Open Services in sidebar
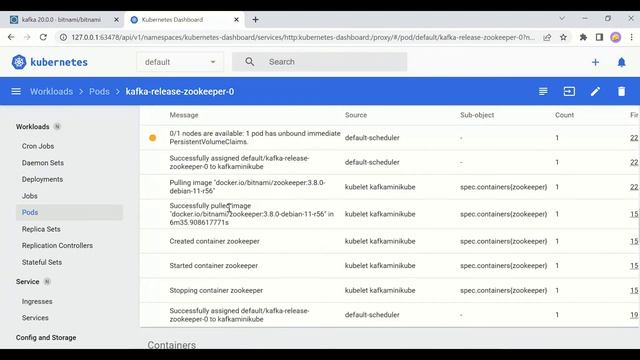This screenshot has width=640, height=360. click(x=35, y=318)
